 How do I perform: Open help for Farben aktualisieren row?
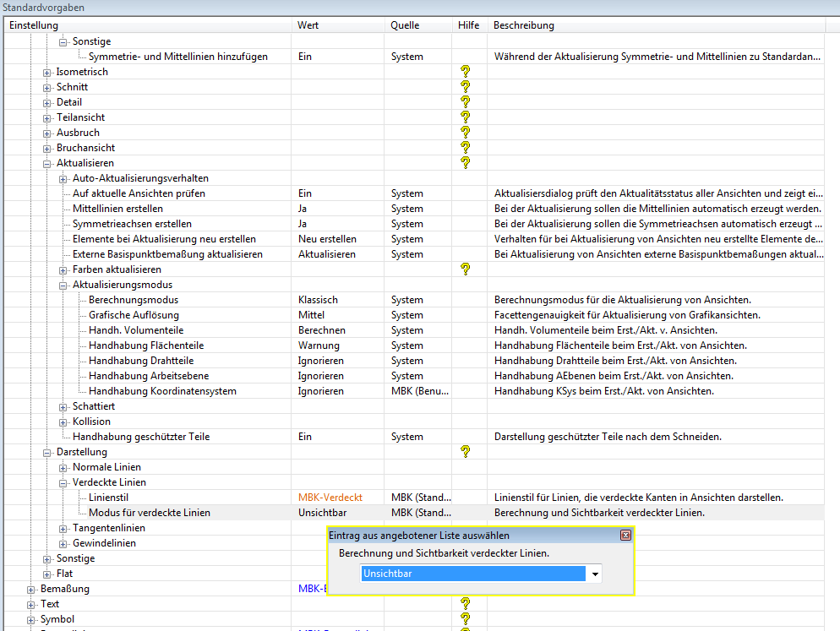click(465, 269)
